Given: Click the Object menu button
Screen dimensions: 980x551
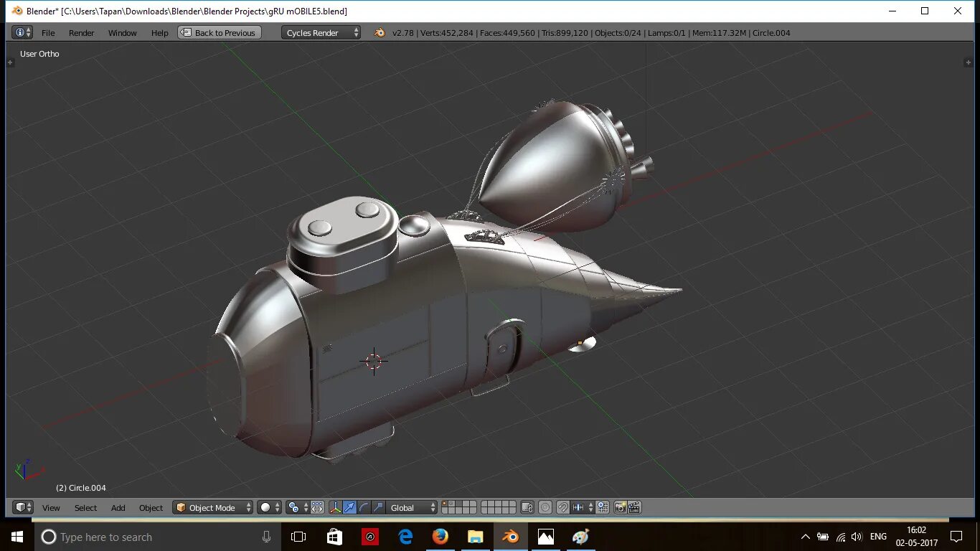Looking at the screenshot, I should (151, 507).
